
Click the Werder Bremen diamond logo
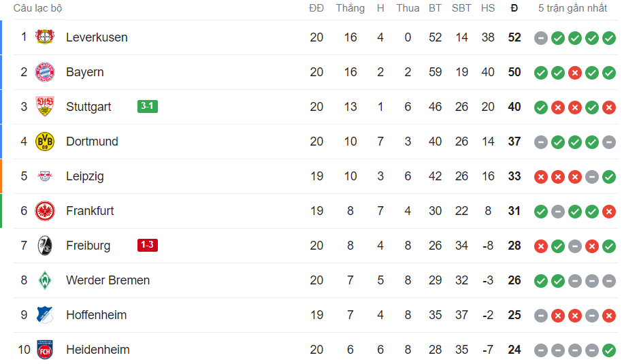point(45,280)
